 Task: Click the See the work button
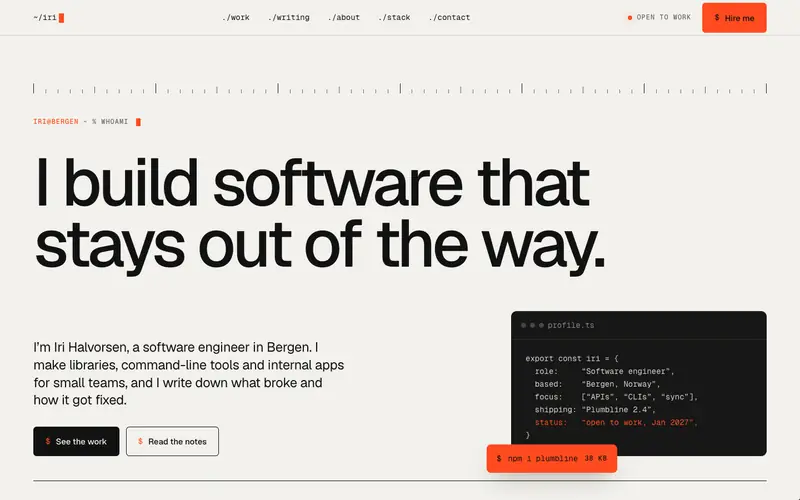[x=76, y=441]
